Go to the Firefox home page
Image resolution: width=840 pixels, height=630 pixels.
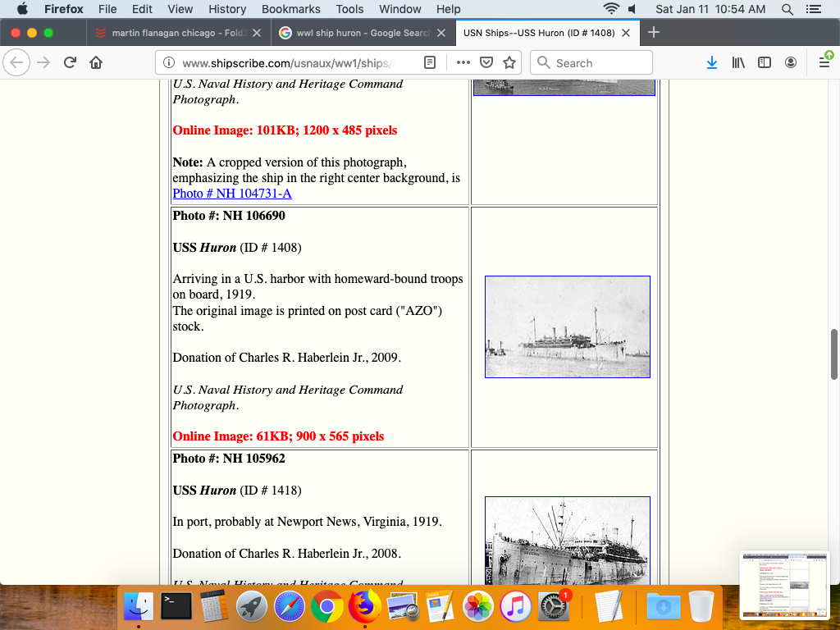point(96,62)
